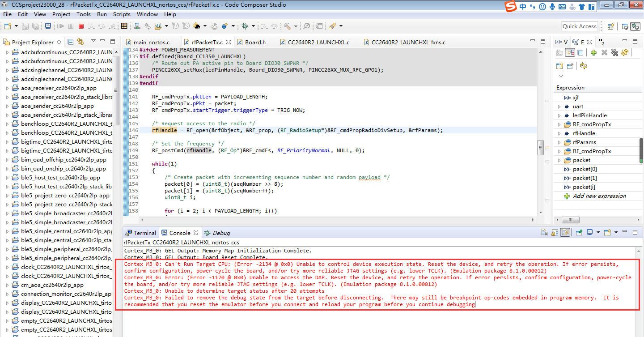This screenshot has width=644, height=337.
Task: Click the Load program chip icon
Action: [x=196, y=26]
